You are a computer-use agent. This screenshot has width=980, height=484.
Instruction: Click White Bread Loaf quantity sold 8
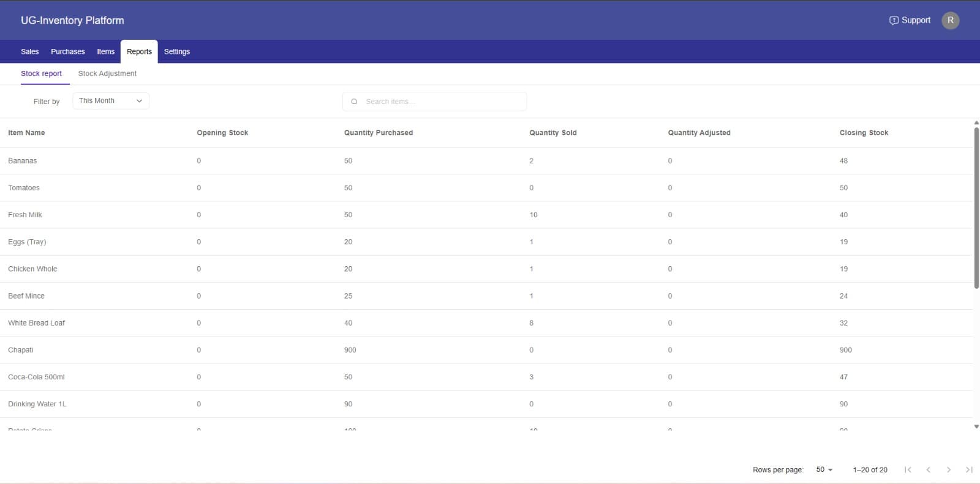coord(531,323)
